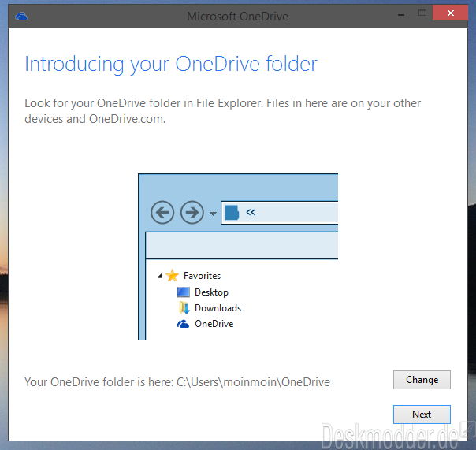Click the 'Look for your OneDrive folder' description
476x450 pixels.
pos(222,111)
